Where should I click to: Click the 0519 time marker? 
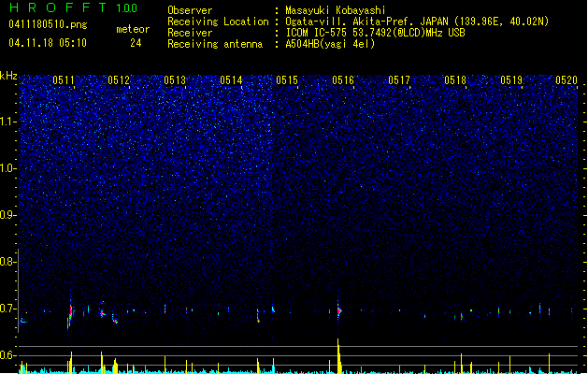(x=511, y=80)
